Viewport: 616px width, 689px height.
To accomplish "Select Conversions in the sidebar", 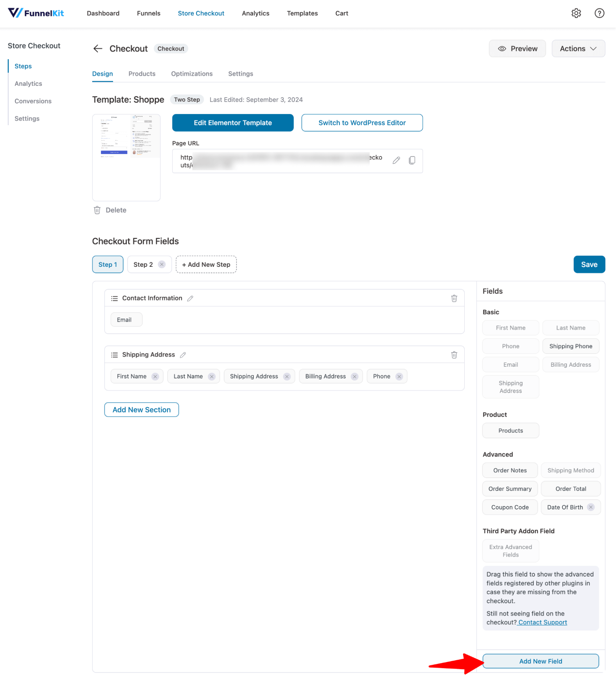I will (33, 101).
